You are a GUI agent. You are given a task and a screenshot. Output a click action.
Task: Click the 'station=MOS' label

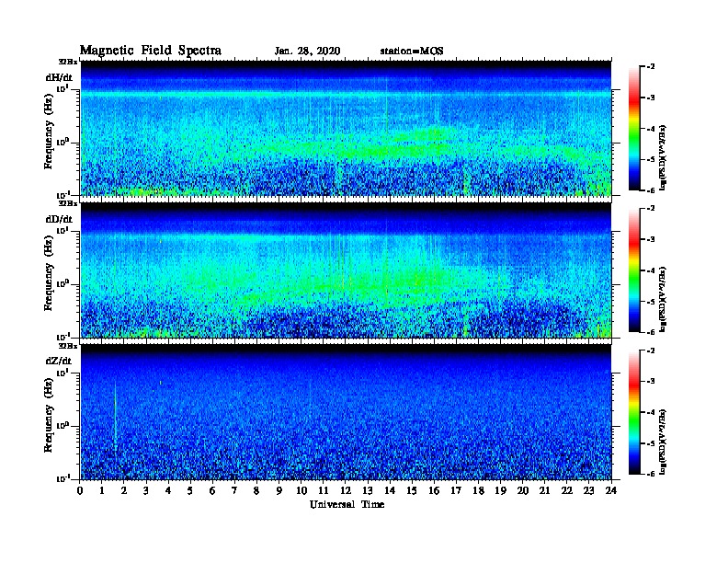tap(412, 52)
